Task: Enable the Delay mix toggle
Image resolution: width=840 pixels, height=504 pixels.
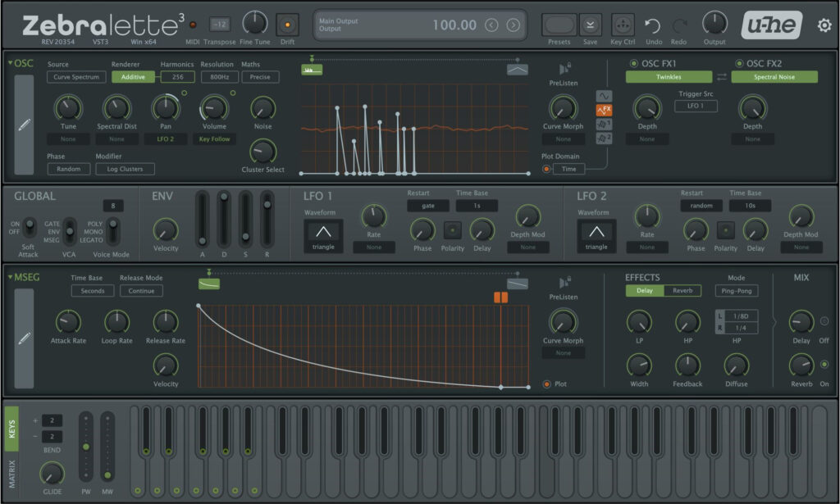Action: pyautogui.click(x=824, y=321)
